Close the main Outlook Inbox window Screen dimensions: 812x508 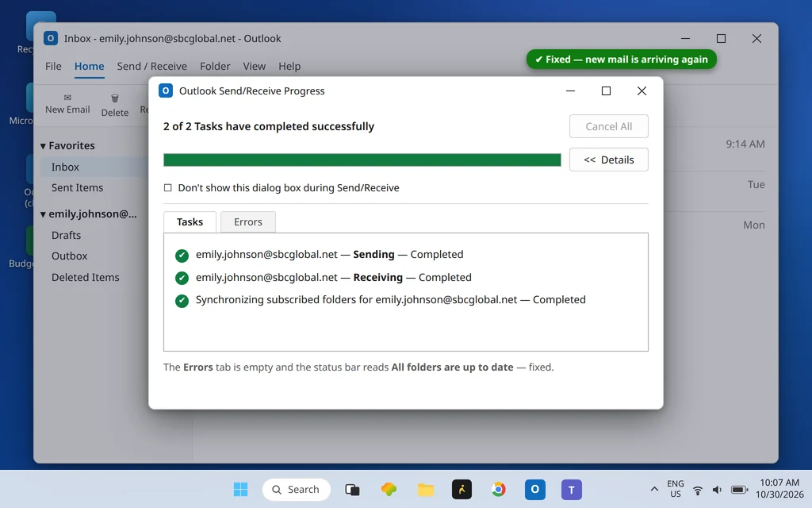(756, 38)
